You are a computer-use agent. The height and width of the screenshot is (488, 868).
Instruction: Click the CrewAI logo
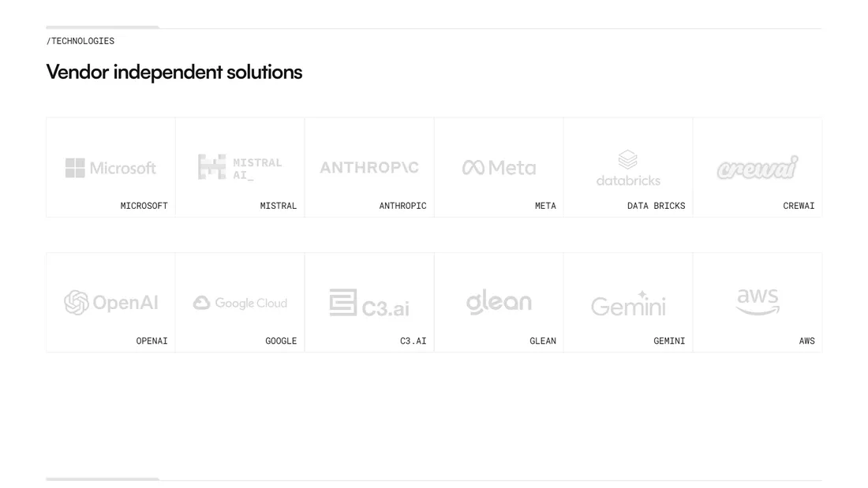click(758, 167)
